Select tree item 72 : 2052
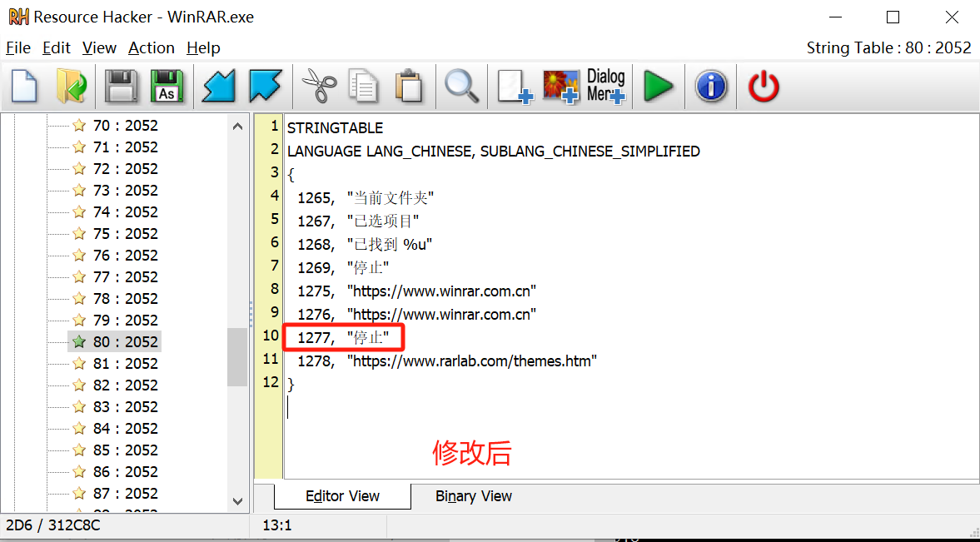Viewport: 980px width, 542px height. click(125, 169)
